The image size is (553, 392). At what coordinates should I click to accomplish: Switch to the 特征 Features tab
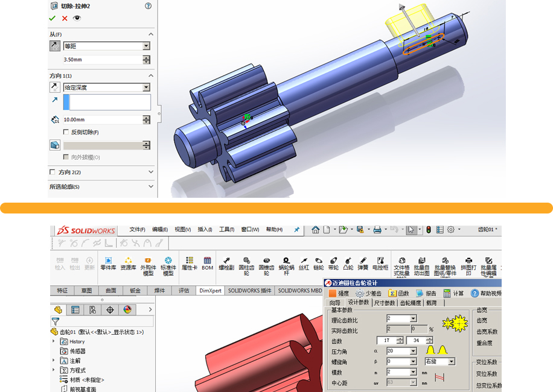62,291
